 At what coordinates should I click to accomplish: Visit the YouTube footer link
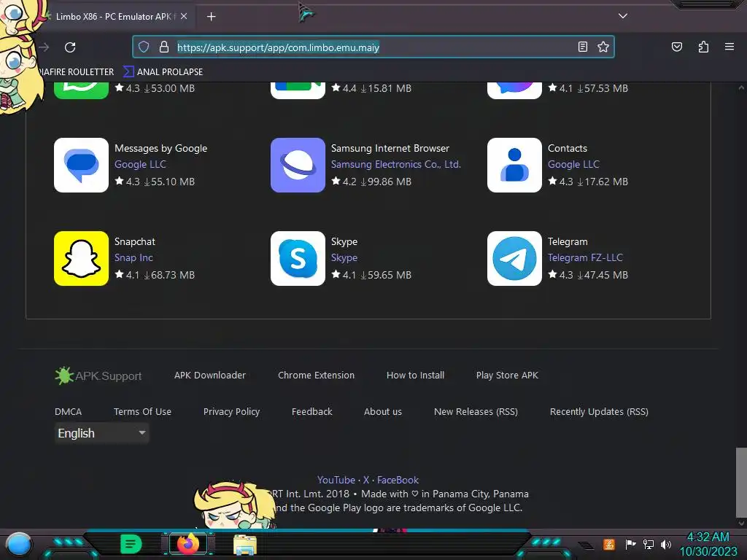point(336,480)
